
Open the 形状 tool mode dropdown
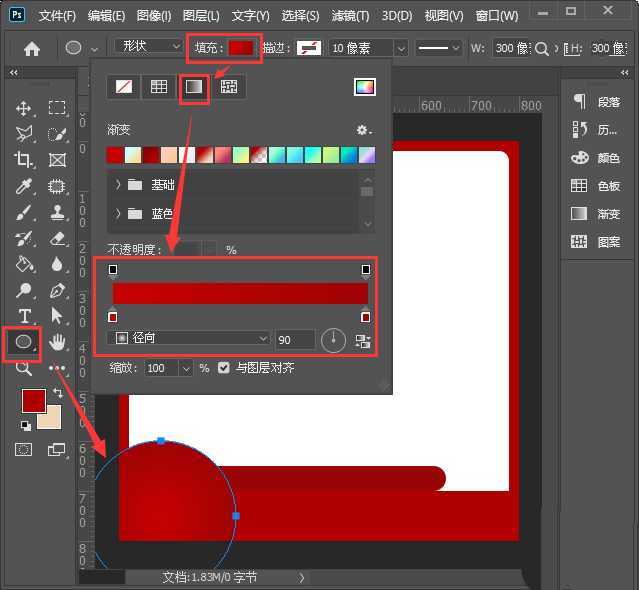coord(143,47)
